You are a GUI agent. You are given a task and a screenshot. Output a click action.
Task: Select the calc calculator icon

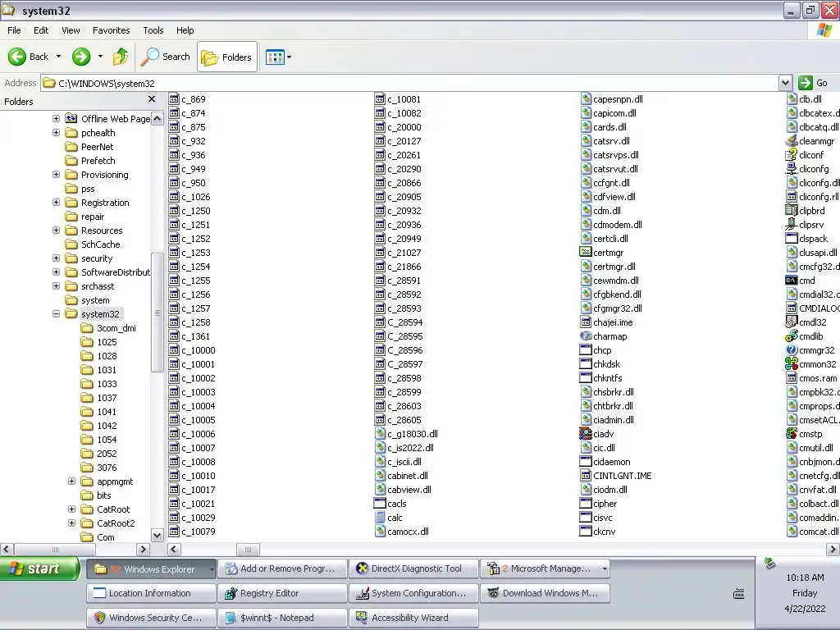pos(380,518)
